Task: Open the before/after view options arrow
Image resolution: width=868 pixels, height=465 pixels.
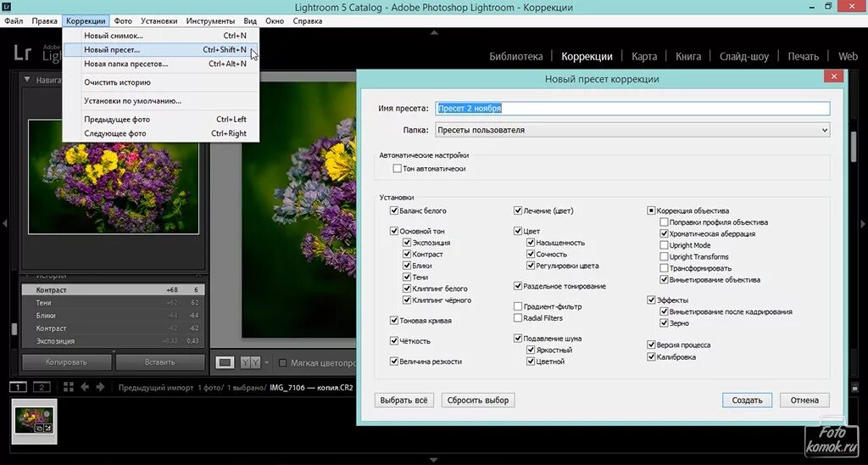Action: 267,363
